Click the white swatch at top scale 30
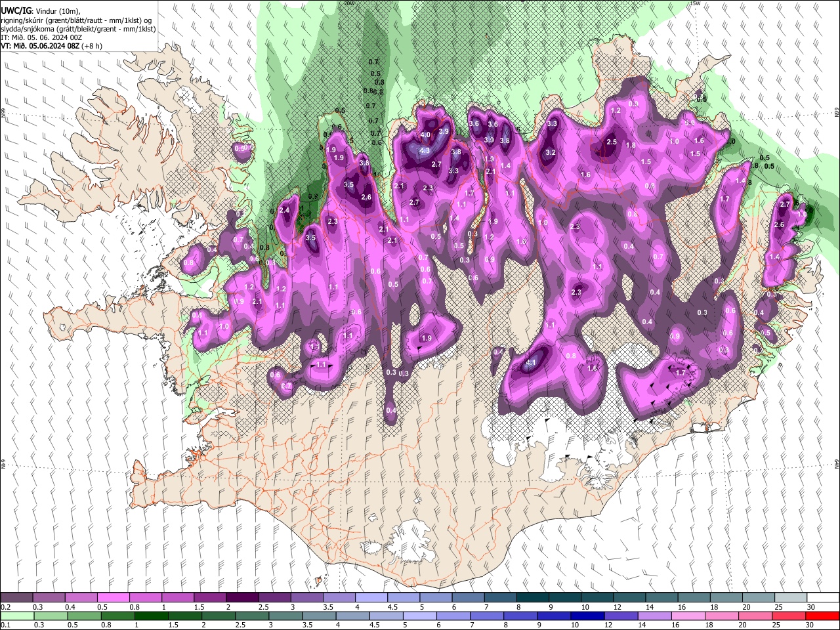840x630 pixels. 823,598
